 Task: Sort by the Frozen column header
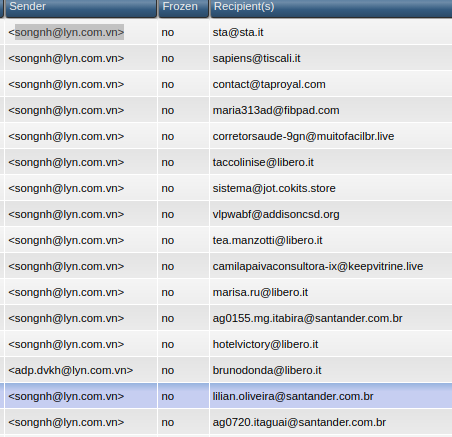point(184,8)
